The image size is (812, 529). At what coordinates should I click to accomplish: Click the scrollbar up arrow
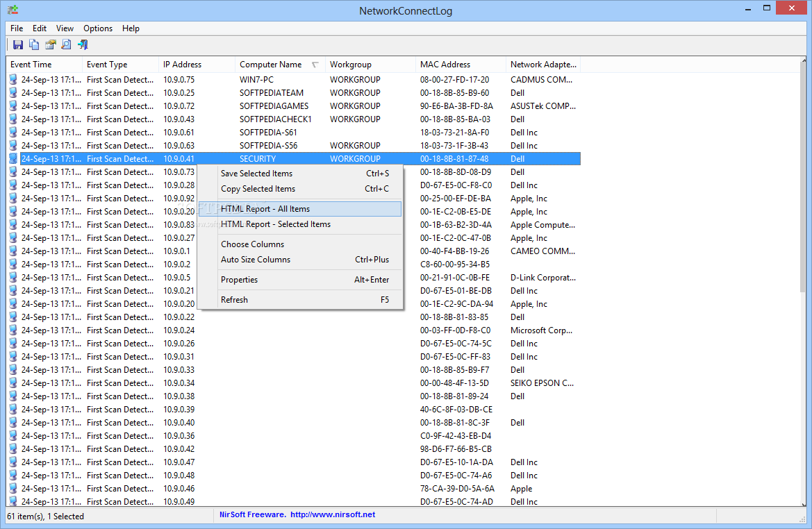(x=803, y=60)
